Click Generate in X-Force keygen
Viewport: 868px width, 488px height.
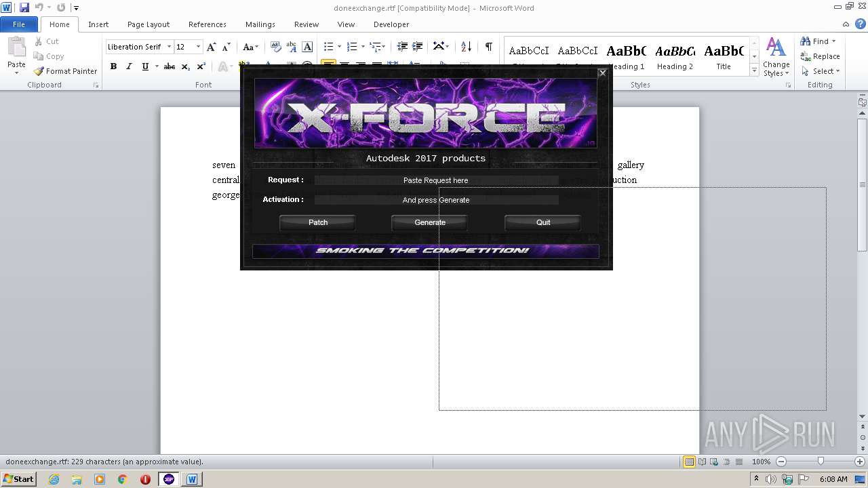pos(430,222)
